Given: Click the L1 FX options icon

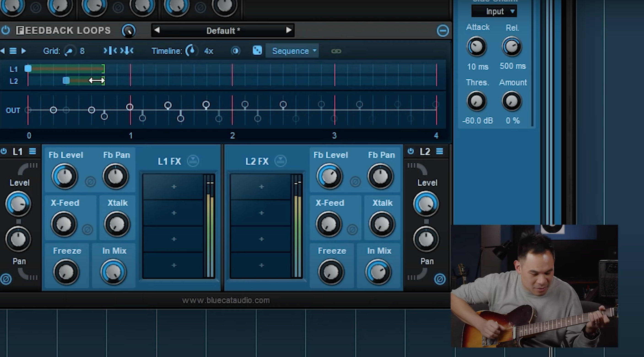Looking at the screenshot, I should pos(193,161).
